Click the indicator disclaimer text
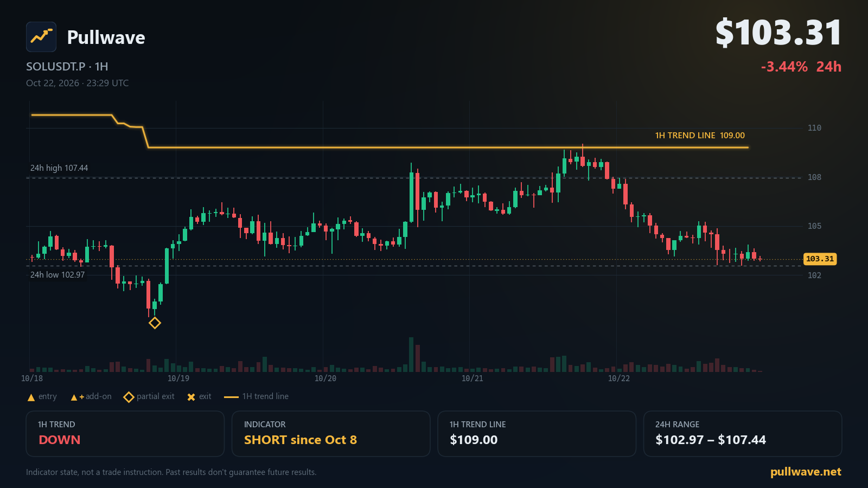 (171, 472)
